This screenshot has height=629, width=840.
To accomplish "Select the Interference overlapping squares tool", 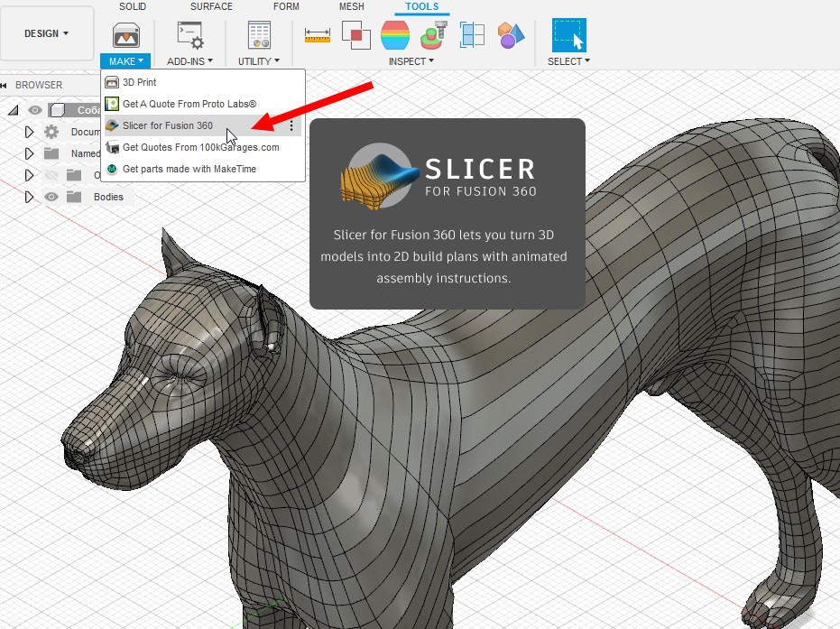I will click(x=356, y=35).
